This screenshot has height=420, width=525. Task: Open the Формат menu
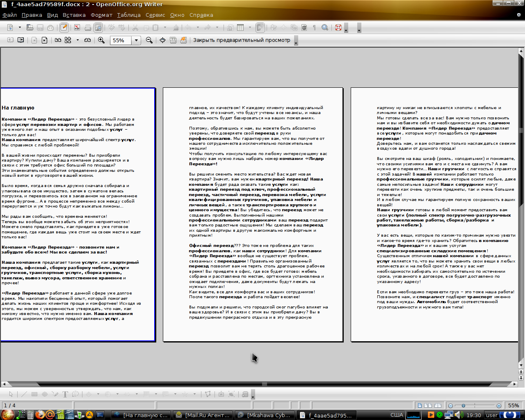[101, 15]
